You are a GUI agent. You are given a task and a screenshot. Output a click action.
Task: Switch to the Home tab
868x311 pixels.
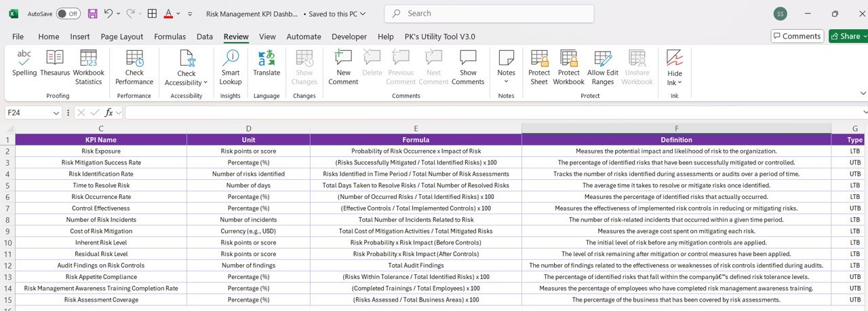(49, 37)
